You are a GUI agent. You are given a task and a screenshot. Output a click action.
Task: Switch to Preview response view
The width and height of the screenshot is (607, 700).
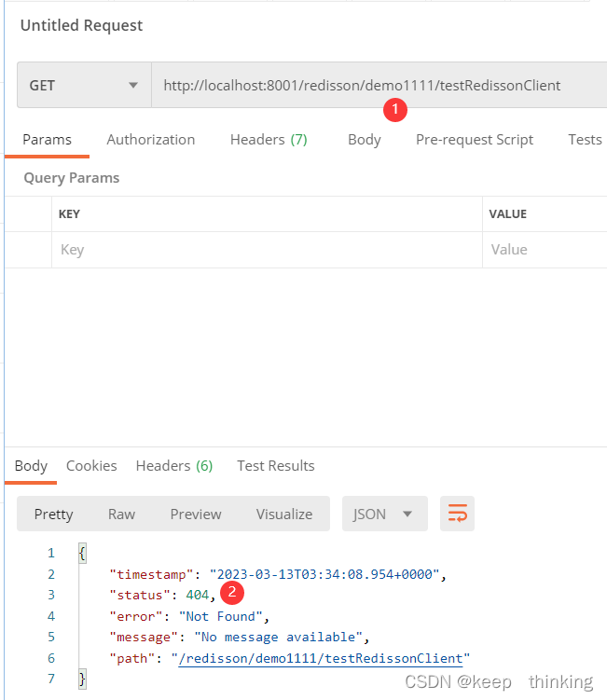click(196, 515)
